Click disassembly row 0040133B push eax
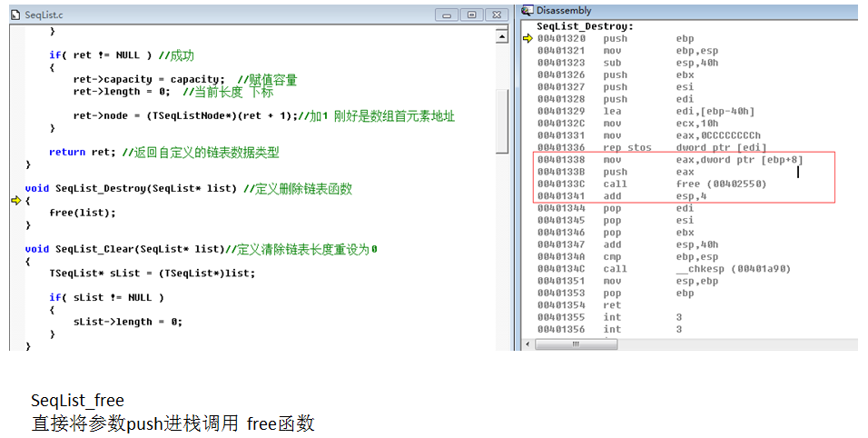 tap(616, 173)
